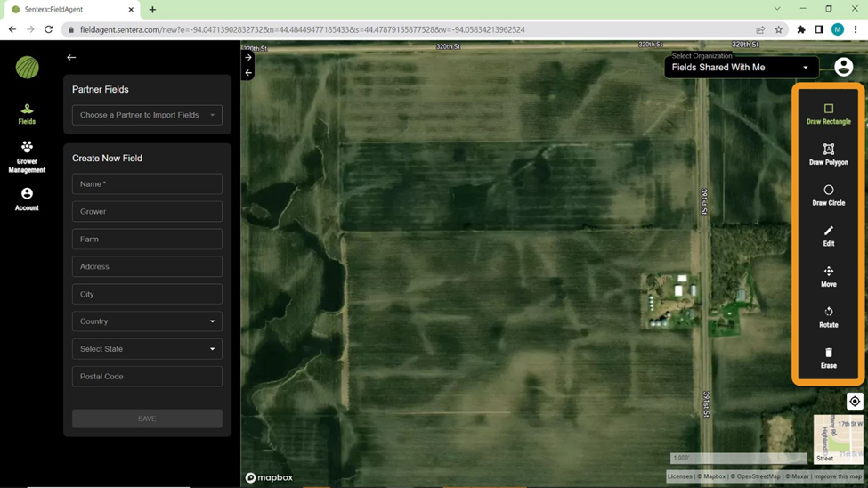This screenshot has height=488, width=868.
Task: Center map using the locate icon
Action: pos(854,402)
